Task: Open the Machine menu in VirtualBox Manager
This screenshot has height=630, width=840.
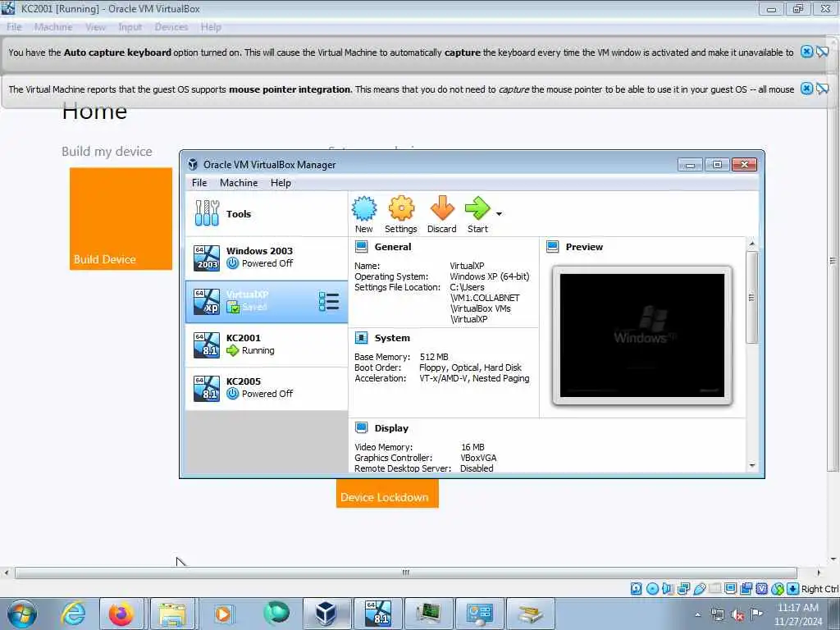Action: (239, 183)
